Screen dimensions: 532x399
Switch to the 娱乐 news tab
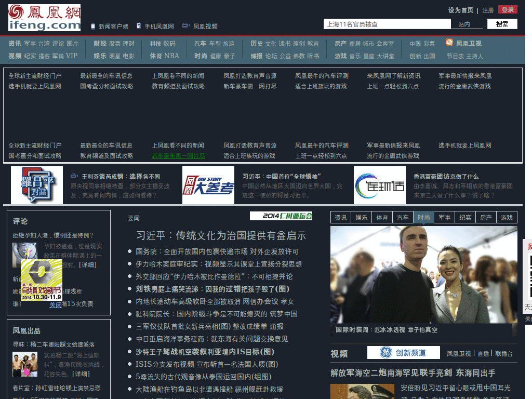point(361,217)
